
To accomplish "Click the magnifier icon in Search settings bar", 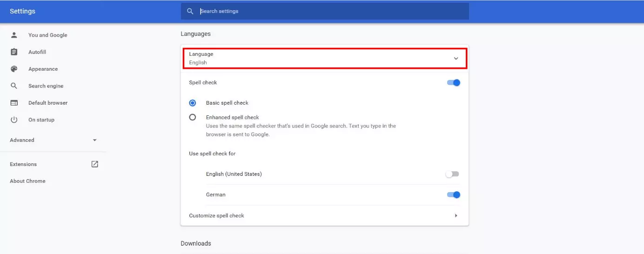I will pyautogui.click(x=190, y=11).
